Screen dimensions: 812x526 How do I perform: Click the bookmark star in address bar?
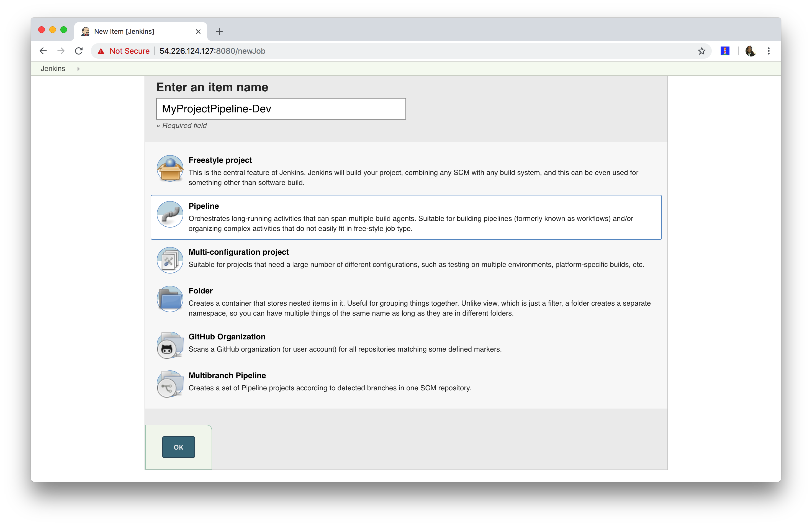coord(701,50)
